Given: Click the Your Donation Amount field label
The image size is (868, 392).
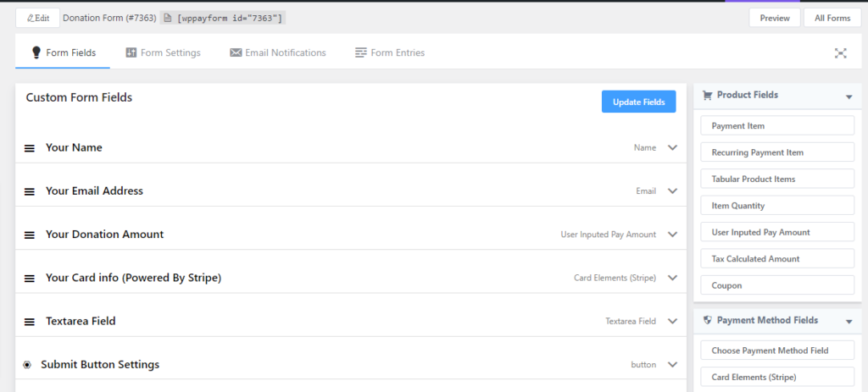Looking at the screenshot, I should (x=104, y=234).
